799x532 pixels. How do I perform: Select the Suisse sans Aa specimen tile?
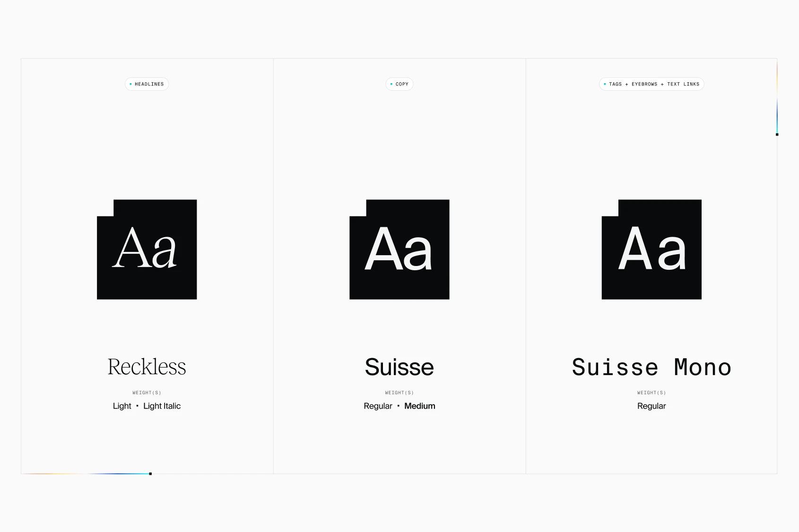pyautogui.click(x=399, y=249)
